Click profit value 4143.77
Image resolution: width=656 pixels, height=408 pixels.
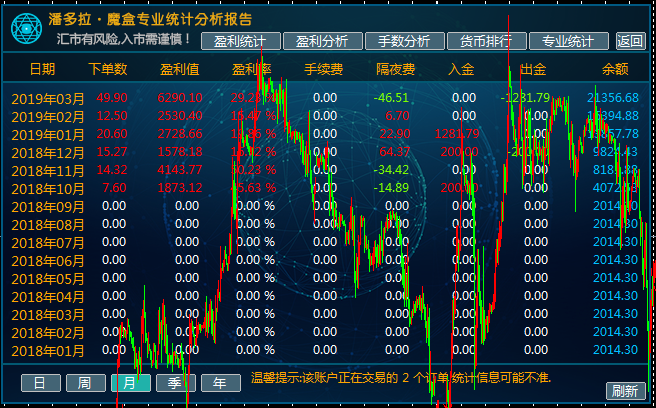point(180,169)
